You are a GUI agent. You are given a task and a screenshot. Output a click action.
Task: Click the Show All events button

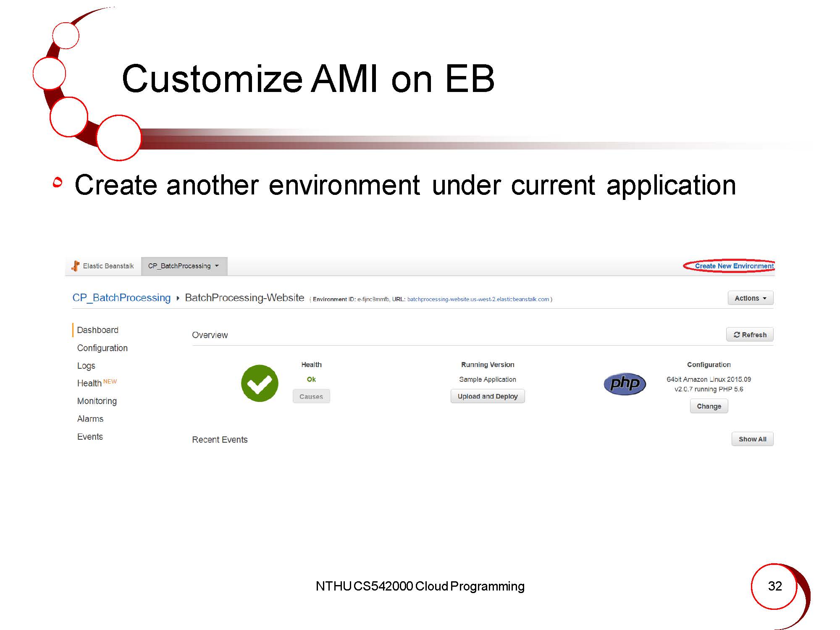pos(752,439)
